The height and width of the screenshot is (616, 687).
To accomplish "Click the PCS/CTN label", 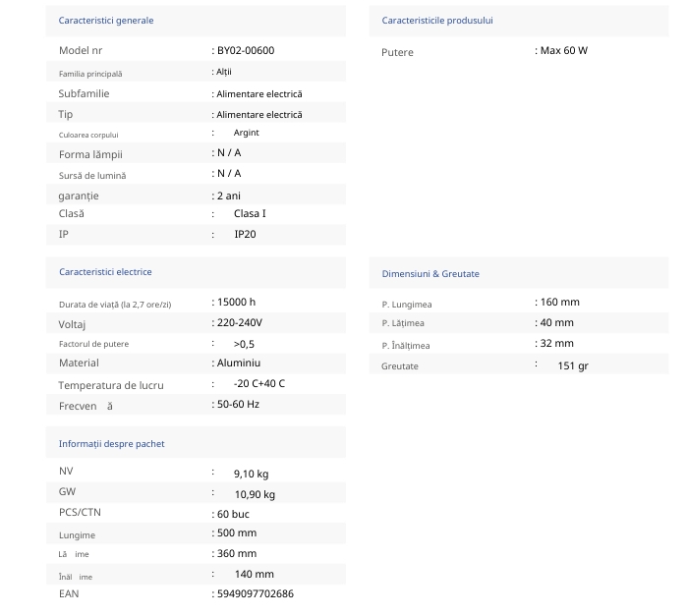I will (x=80, y=512).
